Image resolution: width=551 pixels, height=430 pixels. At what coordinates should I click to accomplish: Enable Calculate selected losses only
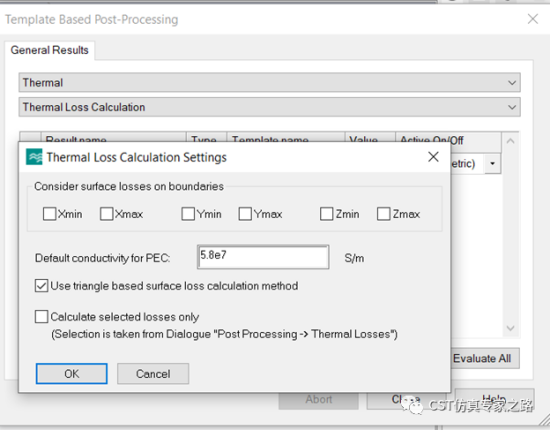(41, 317)
